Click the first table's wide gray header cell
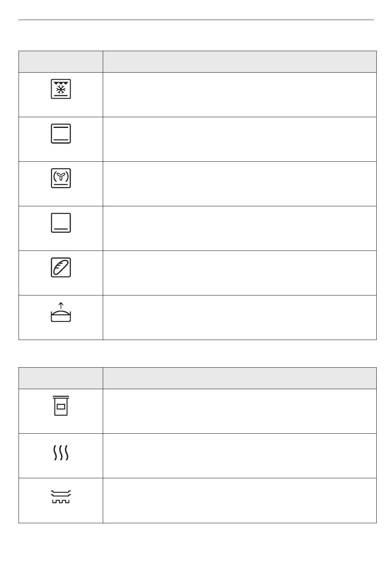Viewport: 392px width, 567px height. (240, 62)
